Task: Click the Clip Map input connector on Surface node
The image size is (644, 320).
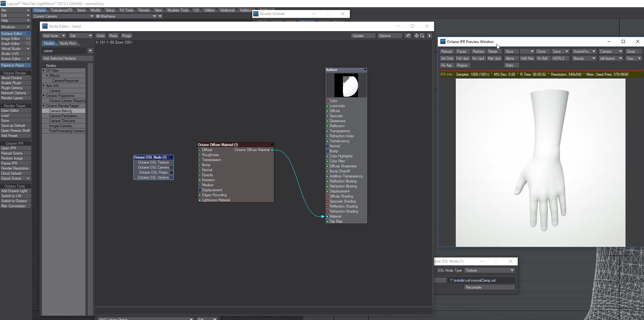Action: tap(327, 222)
